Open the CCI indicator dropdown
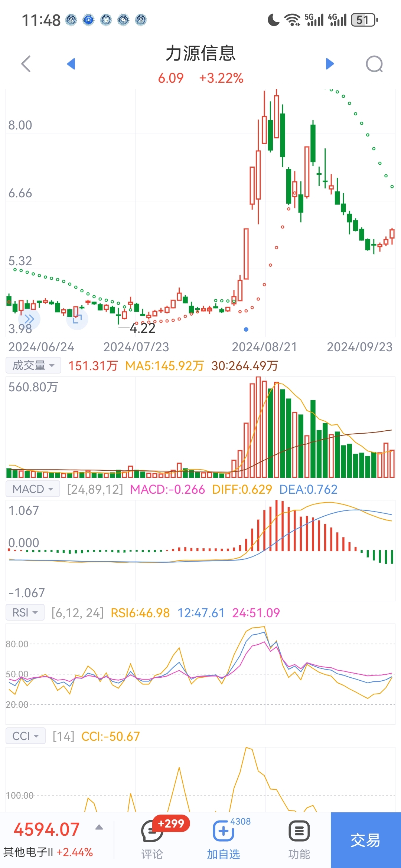 point(26,736)
